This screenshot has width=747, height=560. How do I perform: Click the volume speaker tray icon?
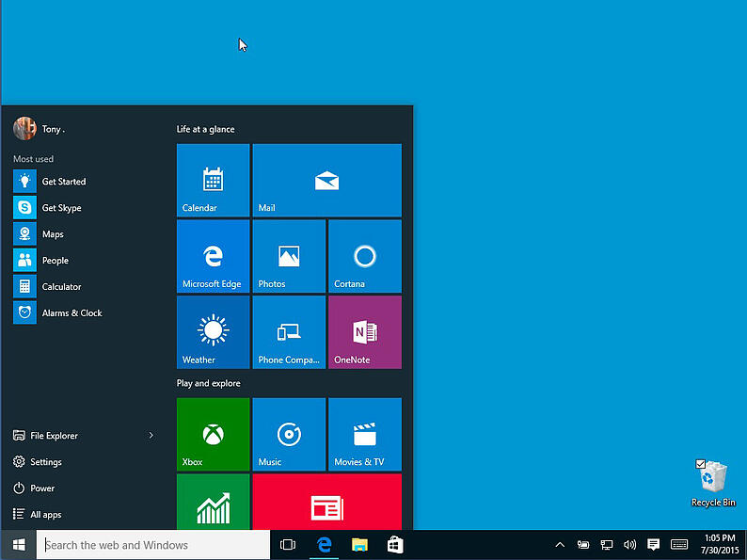pyautogui.click(x=629, y=544)
